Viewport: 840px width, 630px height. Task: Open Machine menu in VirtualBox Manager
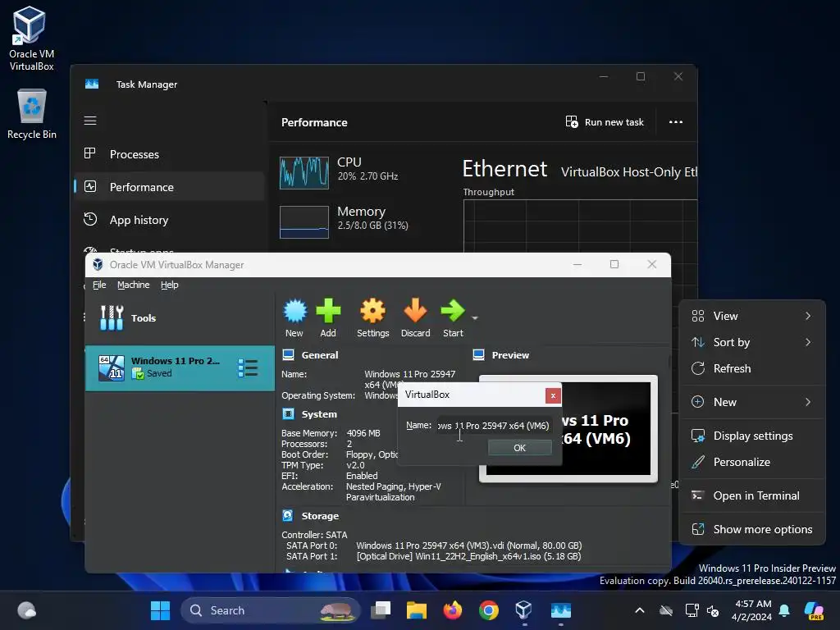(x=134, y=285)
